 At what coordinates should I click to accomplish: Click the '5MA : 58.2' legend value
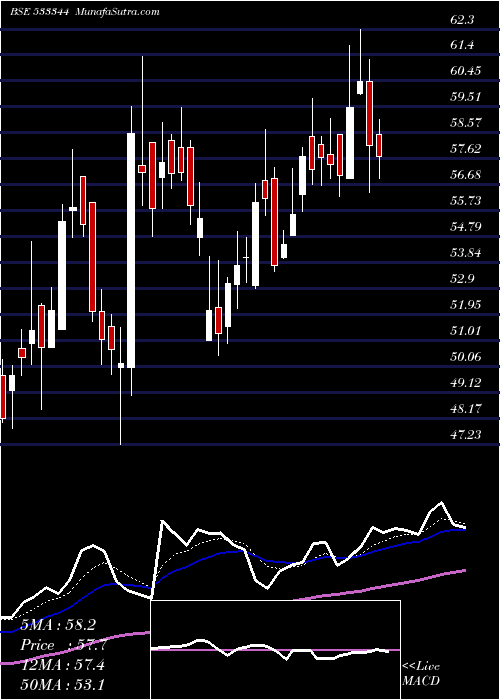[x=58, y=625]
